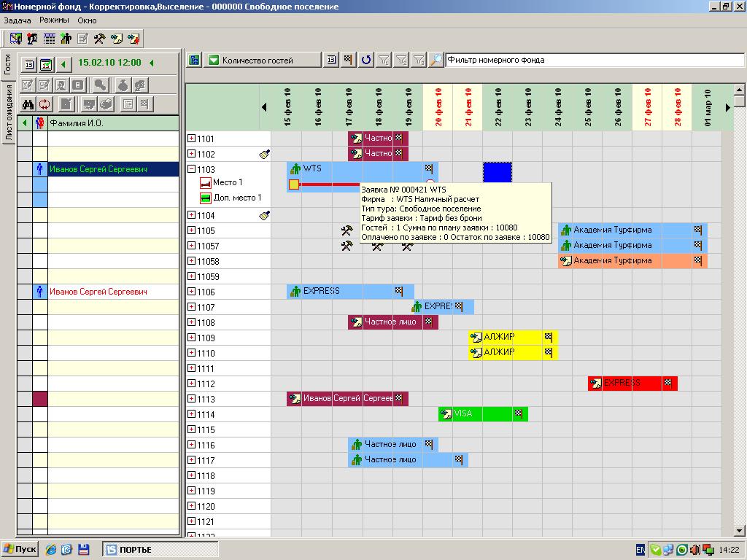Expand room 1120 in the tree
Image resolution: width=747 pixels, height=560 pixels.
192,506
